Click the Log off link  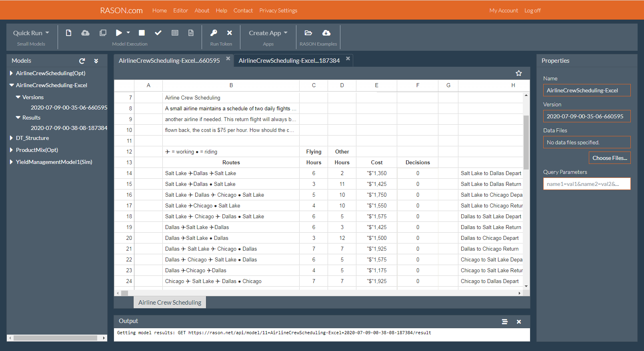click(532, 10)
